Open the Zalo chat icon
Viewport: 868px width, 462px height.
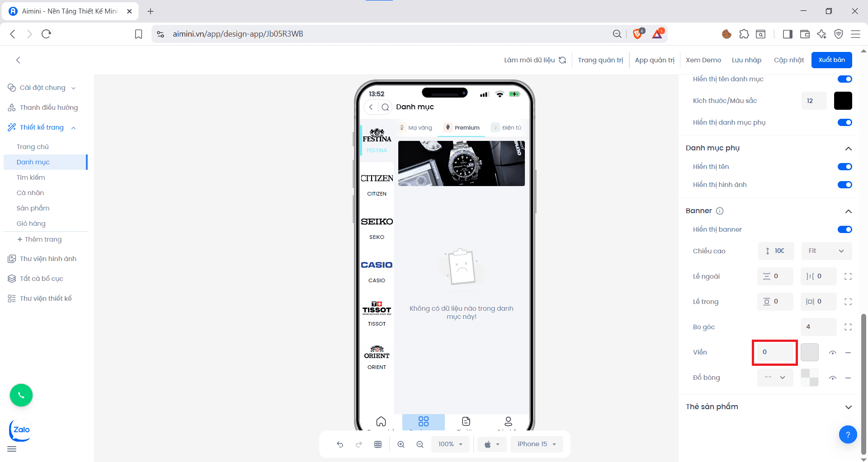coord(21,430)
